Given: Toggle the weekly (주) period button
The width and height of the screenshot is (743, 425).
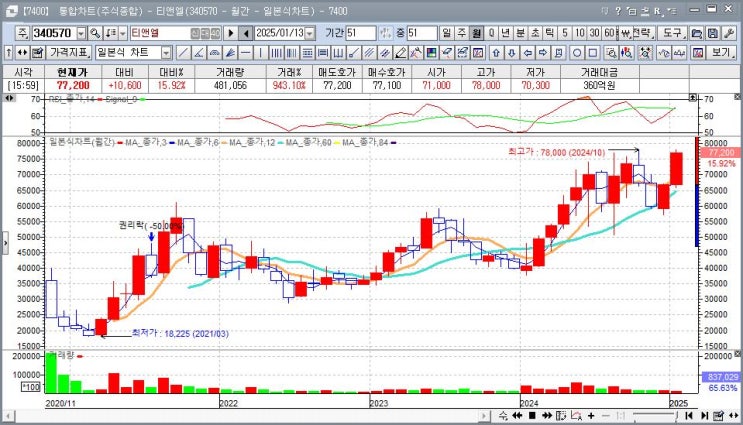Looking at the screenshot, I should click(x=461, y=33).
